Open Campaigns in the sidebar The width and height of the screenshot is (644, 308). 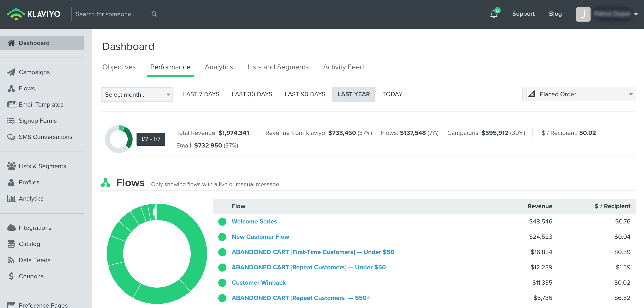point(34,72)
